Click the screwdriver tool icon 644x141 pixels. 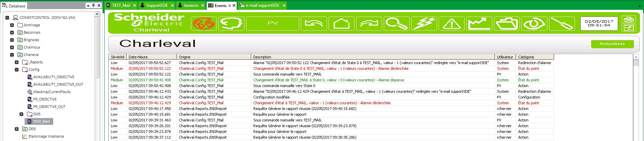562,24
